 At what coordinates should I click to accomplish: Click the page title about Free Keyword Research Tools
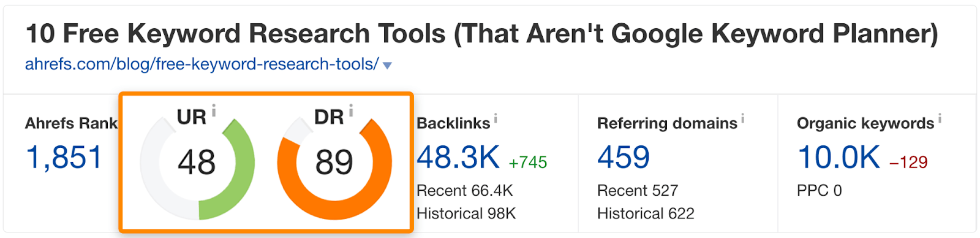click(x=481, y=33)
